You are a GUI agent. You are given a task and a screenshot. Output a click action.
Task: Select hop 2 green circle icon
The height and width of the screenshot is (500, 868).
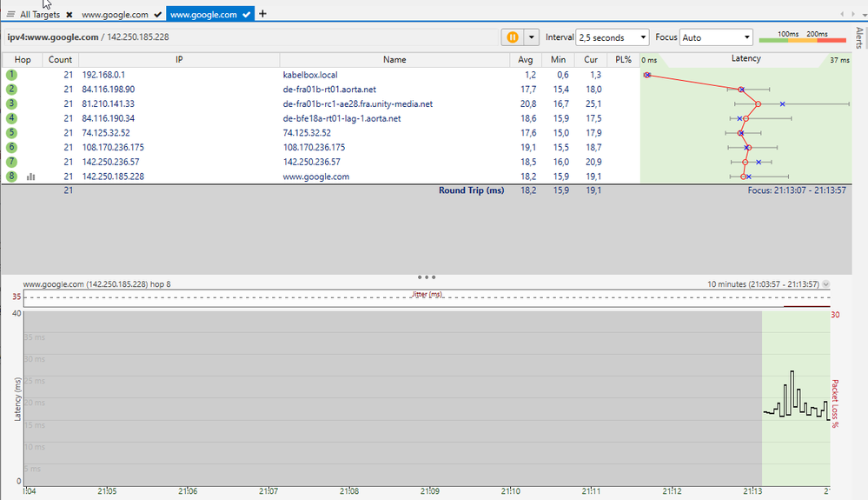(11, 90)
